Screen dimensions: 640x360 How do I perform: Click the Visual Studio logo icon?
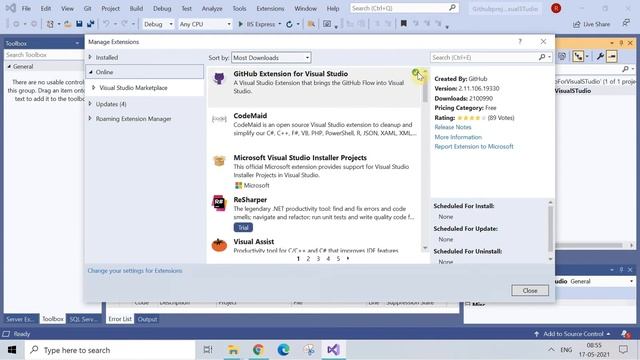(x=11, y=8)
